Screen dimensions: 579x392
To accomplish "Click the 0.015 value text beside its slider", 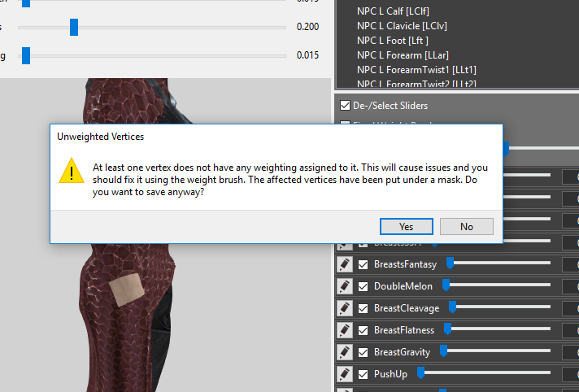I will click(x=307, y=55).
